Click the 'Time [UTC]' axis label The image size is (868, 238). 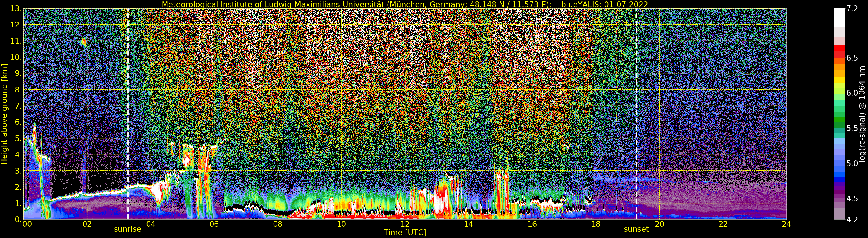pos(405,232)
